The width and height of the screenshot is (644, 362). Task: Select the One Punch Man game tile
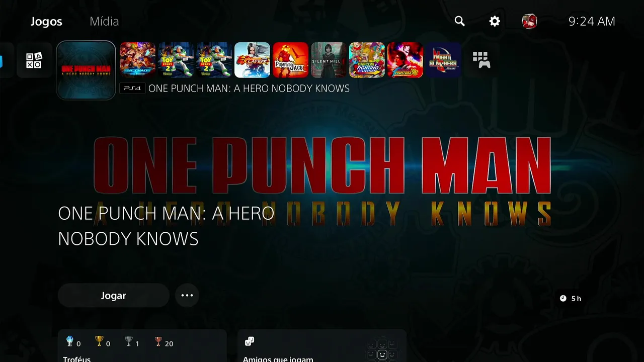click(86, 70)
